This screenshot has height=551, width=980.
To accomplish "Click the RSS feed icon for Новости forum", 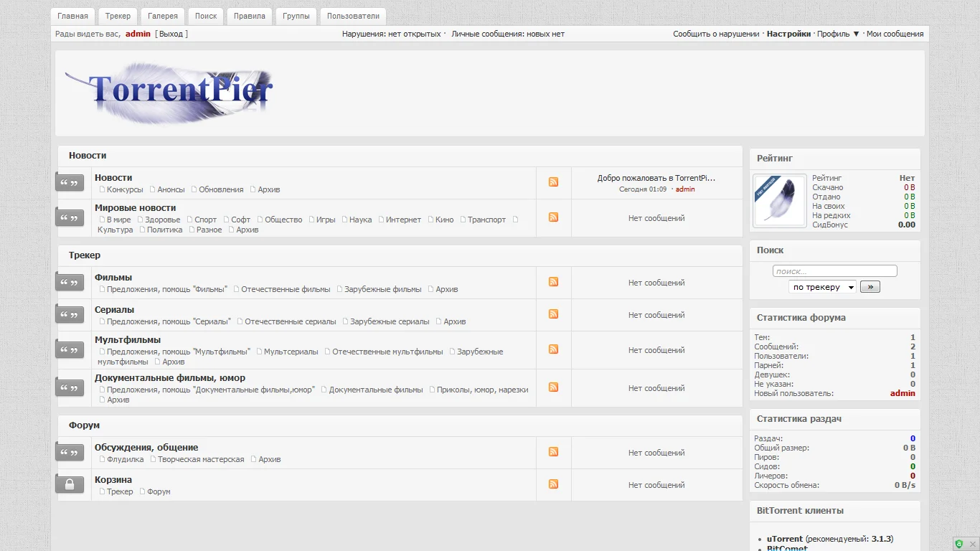I will point(553,182).
